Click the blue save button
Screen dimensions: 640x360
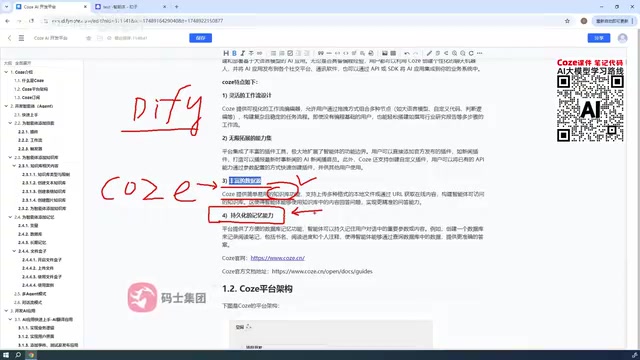[200, 38]
